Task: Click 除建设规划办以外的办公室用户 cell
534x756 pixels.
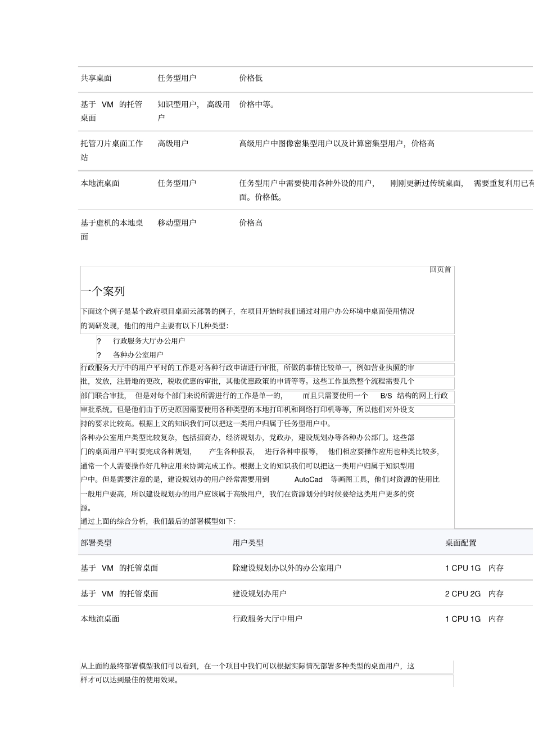Action: click(x=287, y=568)
